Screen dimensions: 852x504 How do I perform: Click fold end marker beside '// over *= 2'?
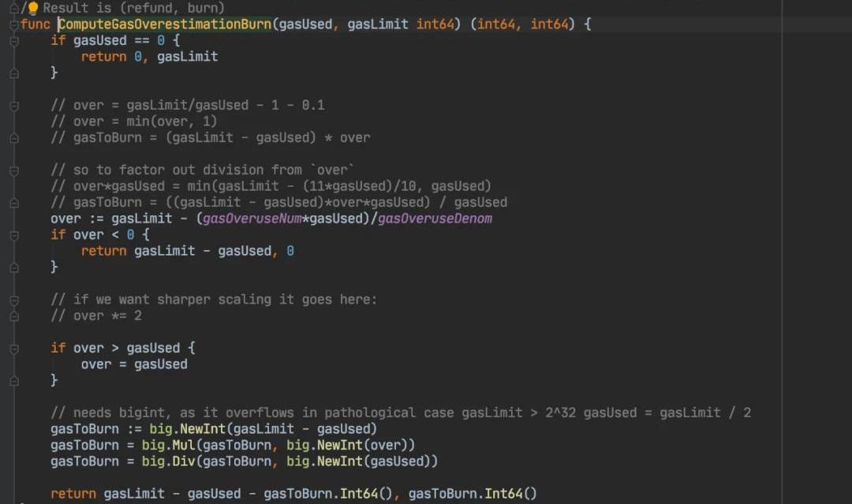point(13,315)
